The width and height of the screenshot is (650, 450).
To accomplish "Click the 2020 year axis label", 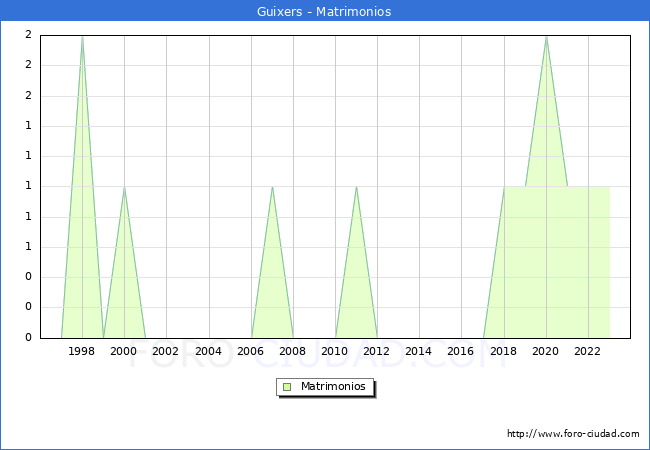I will tap(546, 351).
